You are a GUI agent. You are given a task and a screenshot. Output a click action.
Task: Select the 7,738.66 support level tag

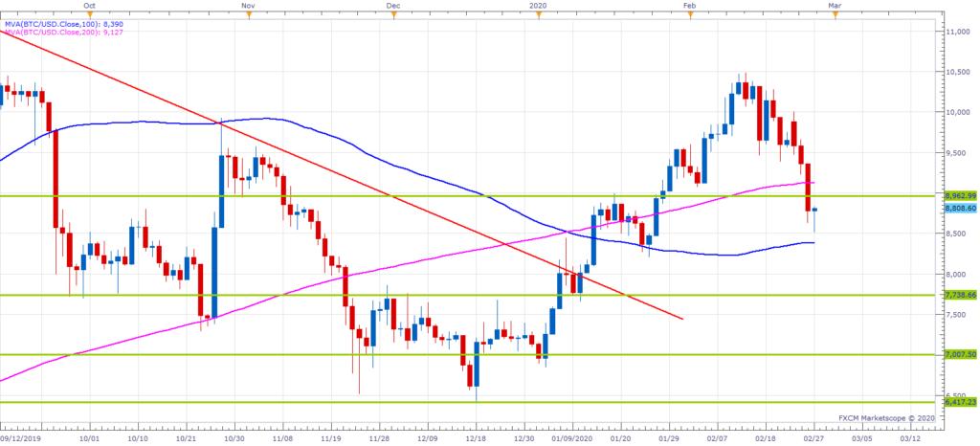[959, 296]
